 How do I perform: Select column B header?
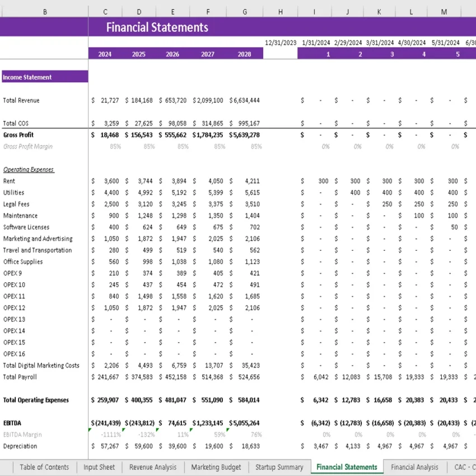click(x=44, y=11)
